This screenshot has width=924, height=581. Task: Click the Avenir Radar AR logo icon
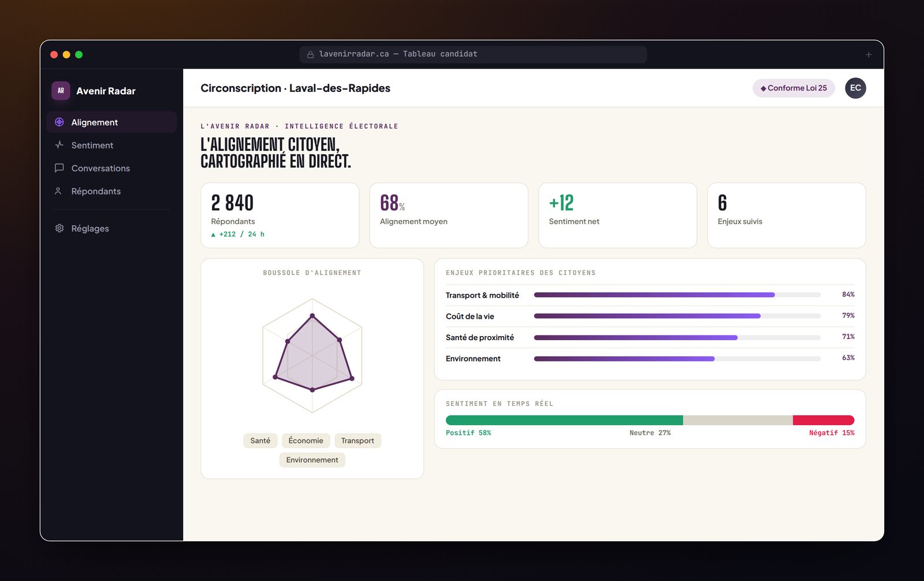pyautogui.click(x=61, y=91)
